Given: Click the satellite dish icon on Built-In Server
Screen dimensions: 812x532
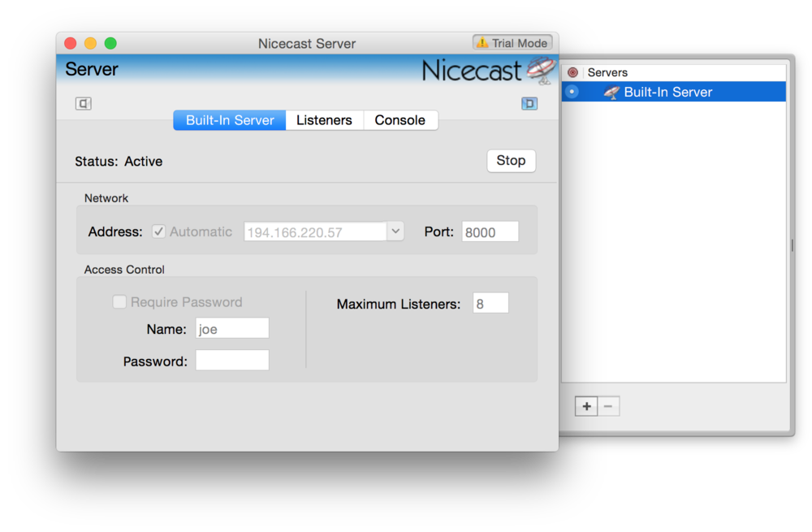Looking at the screenshot, I should [611, 92].
